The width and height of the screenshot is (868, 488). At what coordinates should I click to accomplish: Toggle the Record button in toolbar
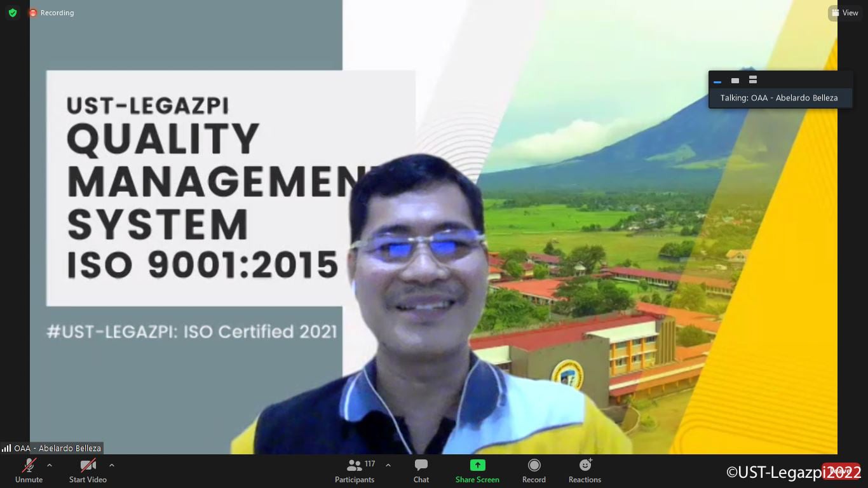click(534, 470)
